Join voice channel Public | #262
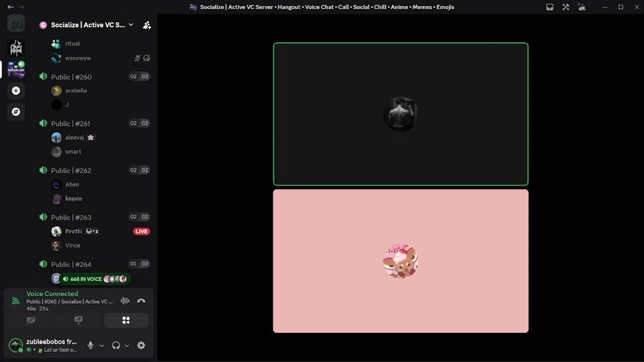Screen dimensions: 644x362 (71, 170)
